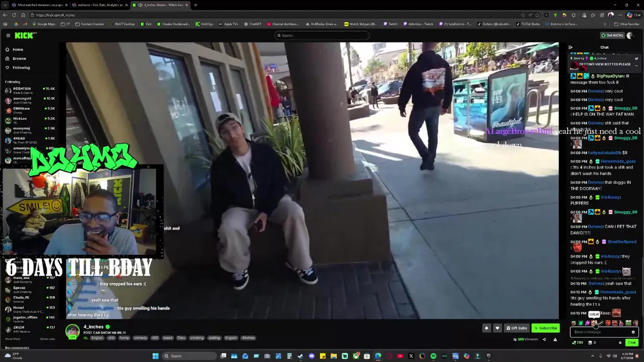Viewport: 644px width, 362px height.
Task: Open chat settings gear icon
Action: click(620, 342)
